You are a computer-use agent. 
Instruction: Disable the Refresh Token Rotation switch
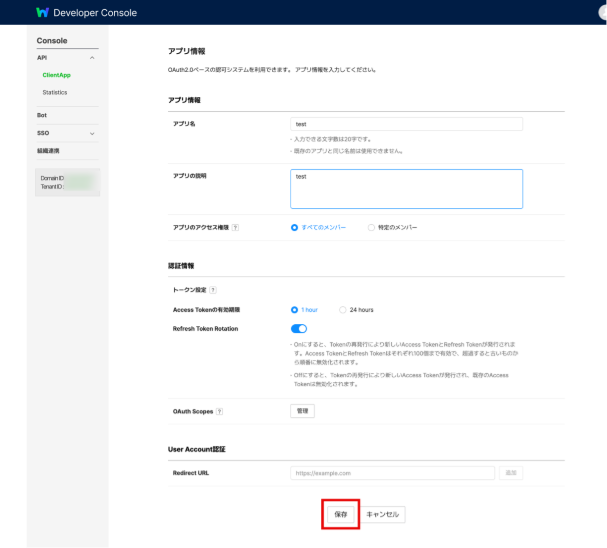pyautogui.click(x=298, y=328)
